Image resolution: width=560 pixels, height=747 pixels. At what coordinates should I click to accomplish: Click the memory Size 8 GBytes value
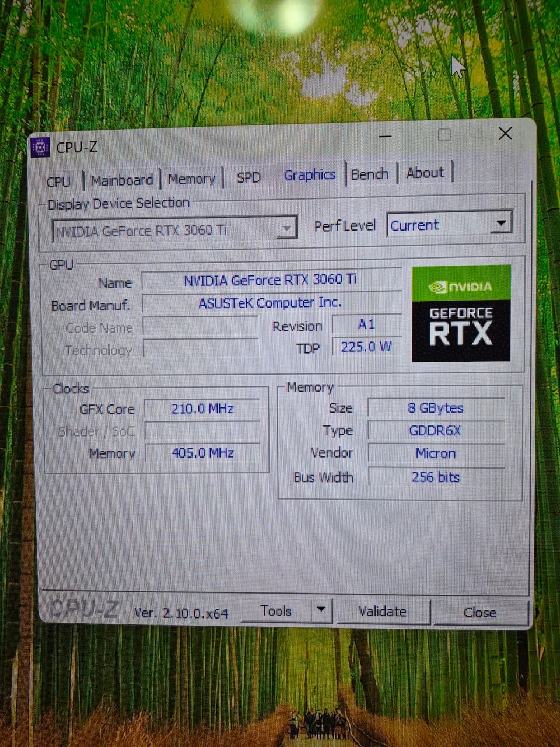(436, 408)
